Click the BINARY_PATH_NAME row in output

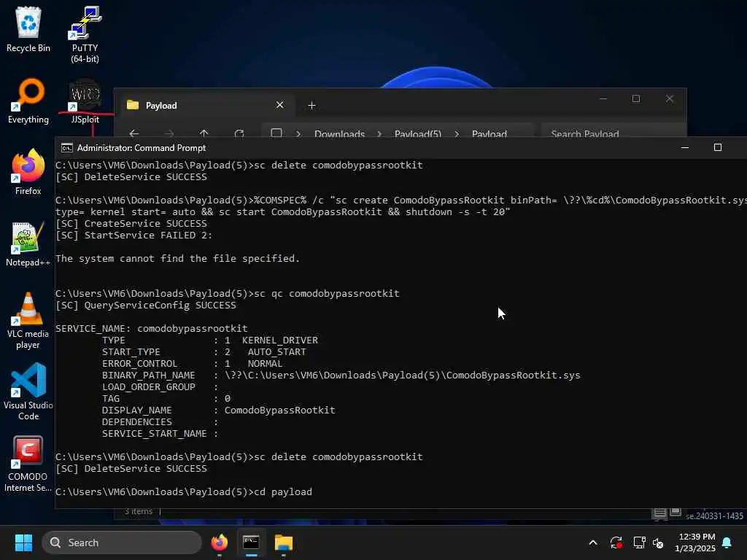(x=341, y=376)
